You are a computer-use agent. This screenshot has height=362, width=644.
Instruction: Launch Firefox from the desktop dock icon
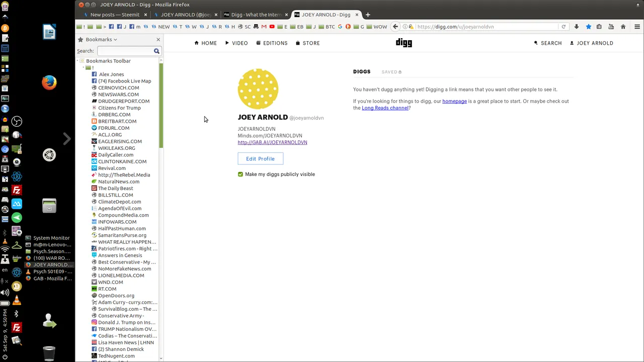[x=49, y=82]
